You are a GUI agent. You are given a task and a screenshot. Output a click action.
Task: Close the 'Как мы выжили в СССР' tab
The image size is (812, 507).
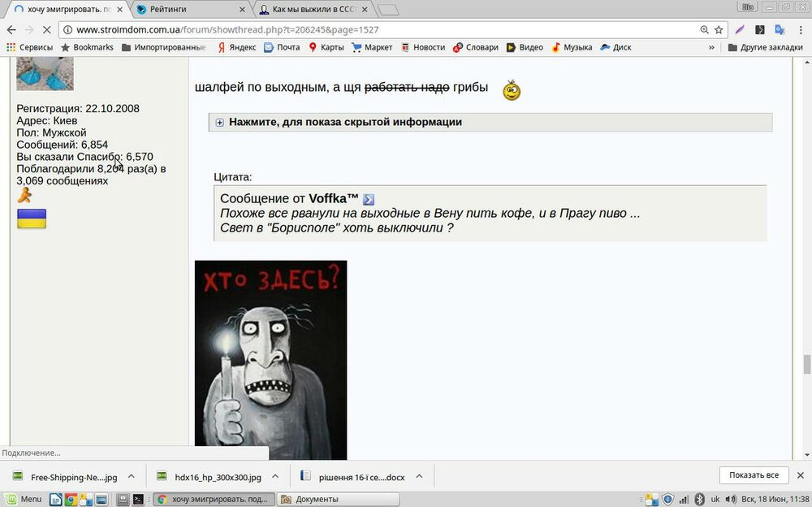click(x=365, y=9)
